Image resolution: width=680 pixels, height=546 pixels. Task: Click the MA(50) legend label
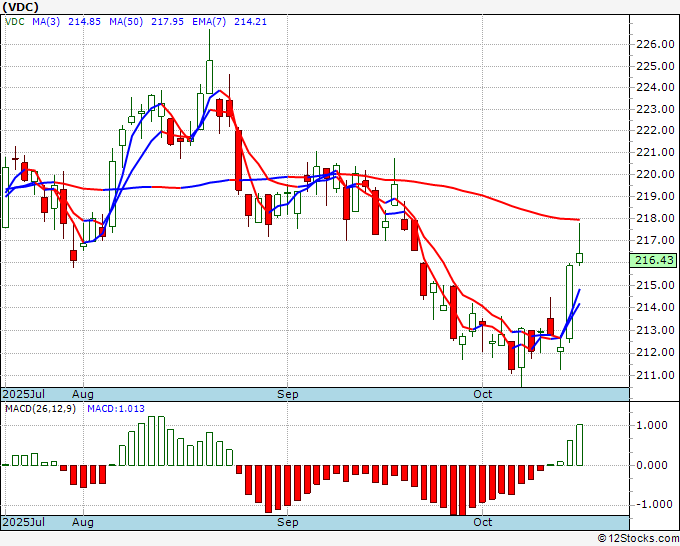[126, 22]
